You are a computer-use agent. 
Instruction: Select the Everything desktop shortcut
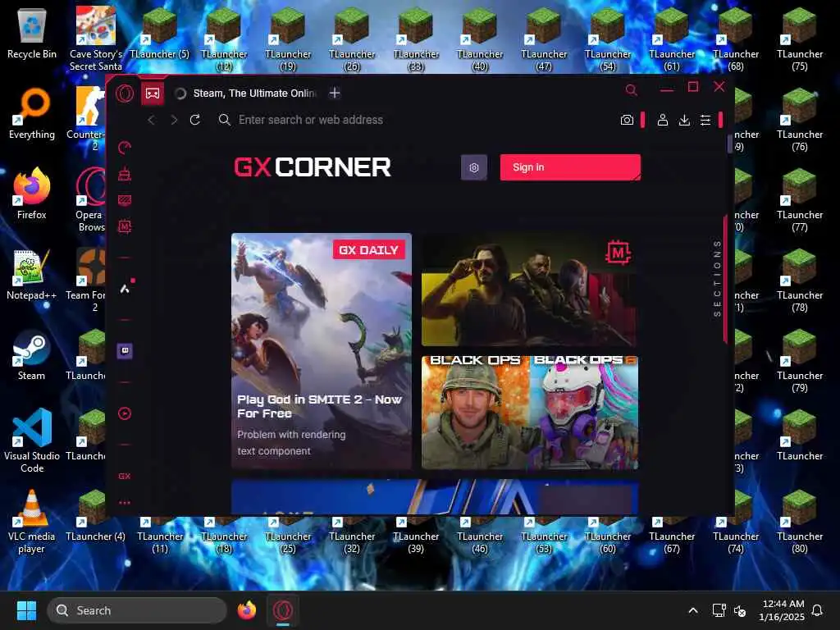[x=32, y=114]
